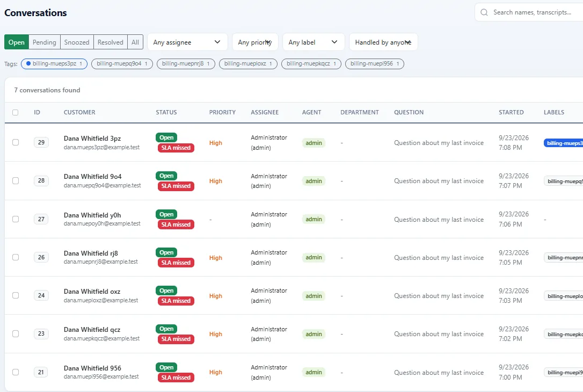583x392 pixels.
Task: Select the billing-muepkqcz tag filter
Action: 311,63
